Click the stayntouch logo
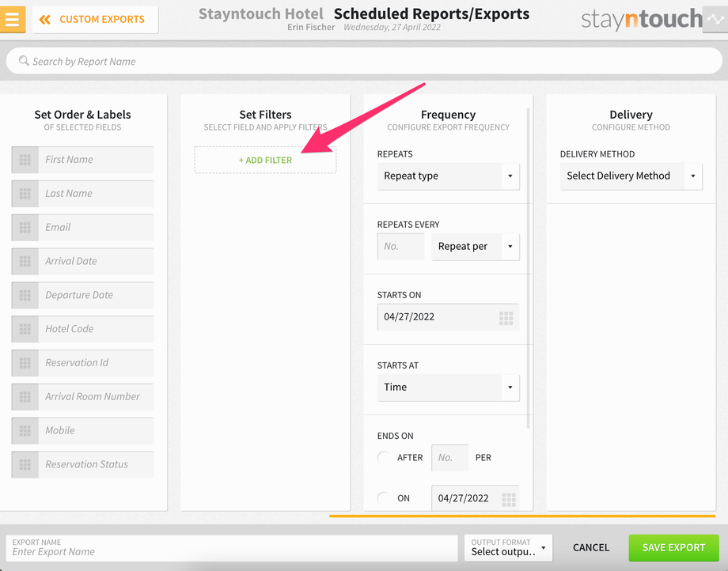 pyautogui.click(x=642, y=20)
